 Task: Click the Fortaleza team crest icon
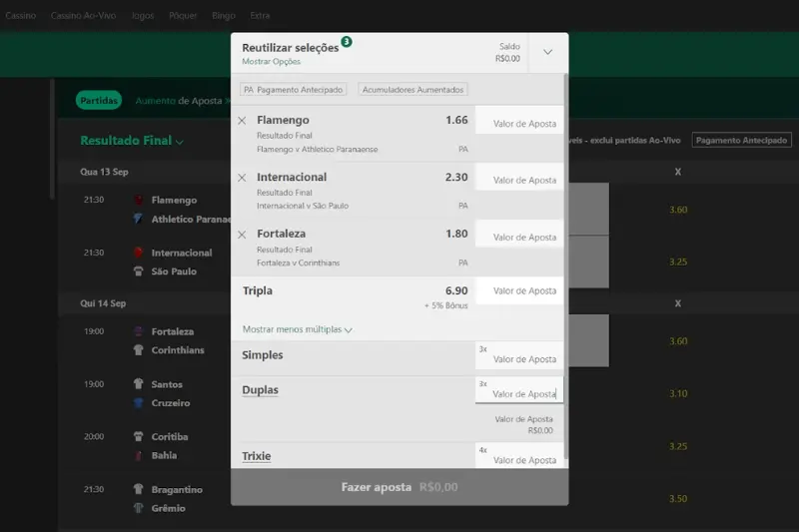coord(138,331)
